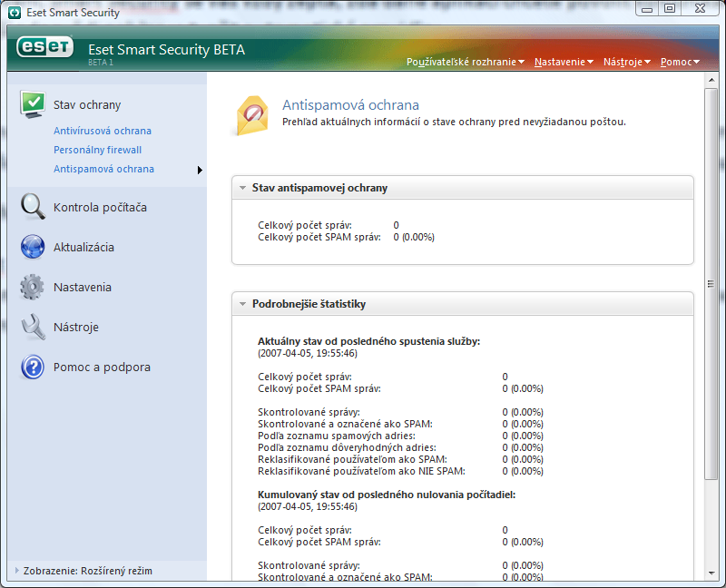Collapse Podrobnejšie štatistiky panel
Screen dimensions: 726x588
click(242, 304)
